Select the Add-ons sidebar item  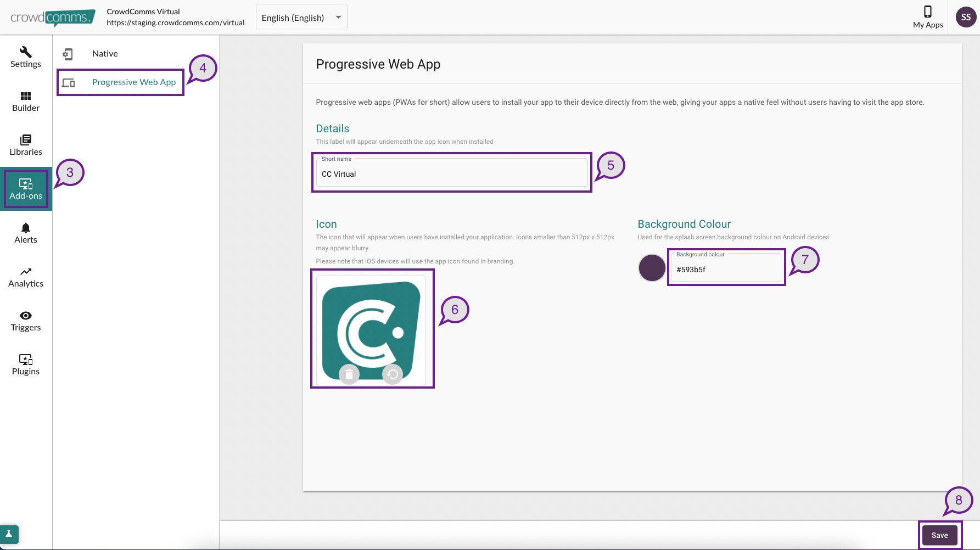click(x=26, y=189)
